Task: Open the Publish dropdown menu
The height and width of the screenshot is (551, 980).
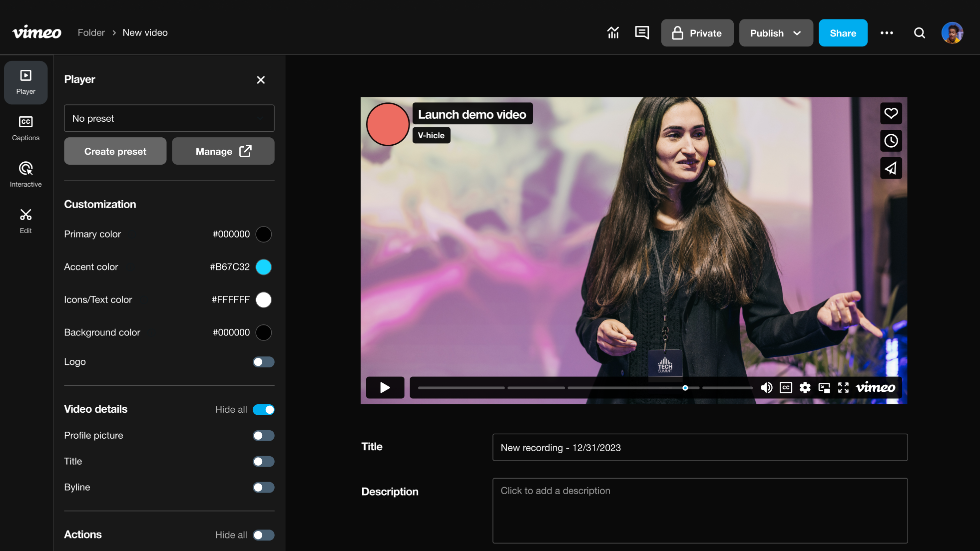Action: pos(776,32)
